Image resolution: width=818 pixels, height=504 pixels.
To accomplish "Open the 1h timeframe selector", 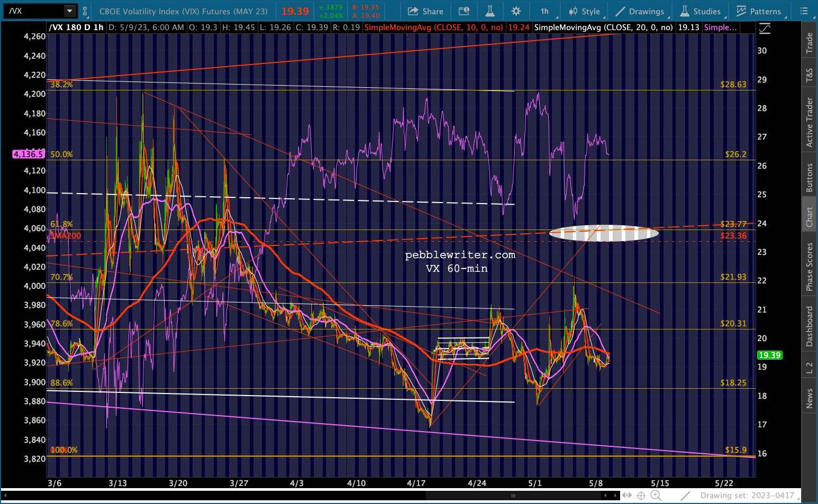I will pos(544,11).
